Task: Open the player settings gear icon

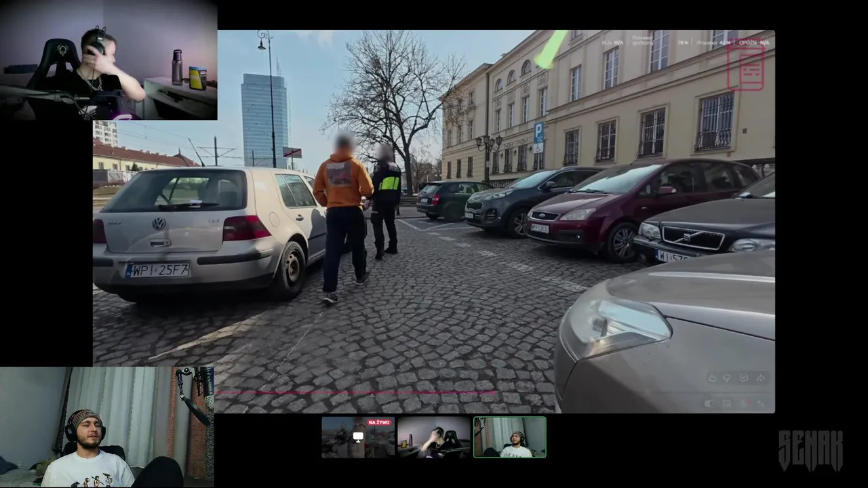Action: coord(744,403)
